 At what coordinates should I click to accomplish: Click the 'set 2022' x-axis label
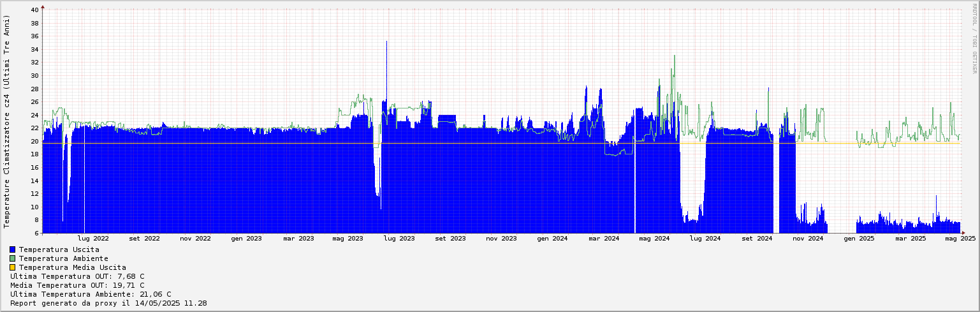point(144,239)
